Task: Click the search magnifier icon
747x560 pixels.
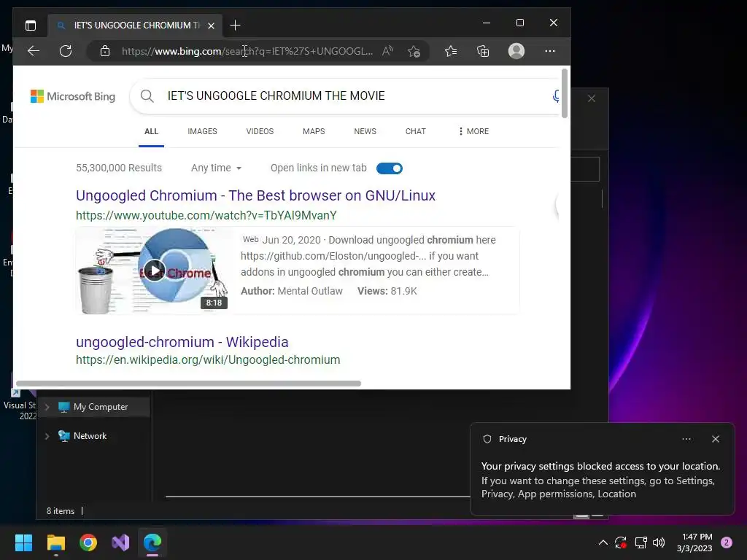Action: pos(147,96)
